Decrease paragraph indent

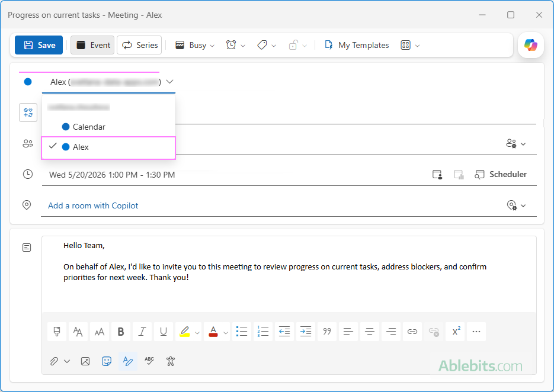click(284, 331)
